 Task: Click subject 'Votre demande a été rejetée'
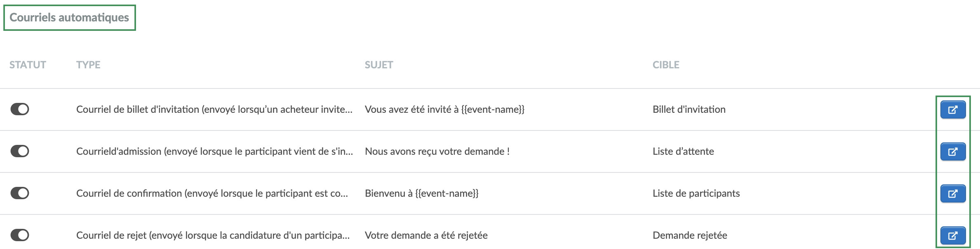(426, 235)
